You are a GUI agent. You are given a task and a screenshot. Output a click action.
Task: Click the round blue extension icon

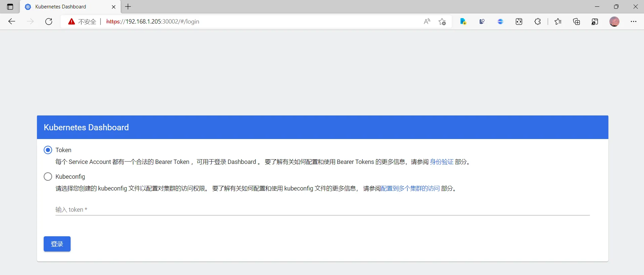click(500, 22)
